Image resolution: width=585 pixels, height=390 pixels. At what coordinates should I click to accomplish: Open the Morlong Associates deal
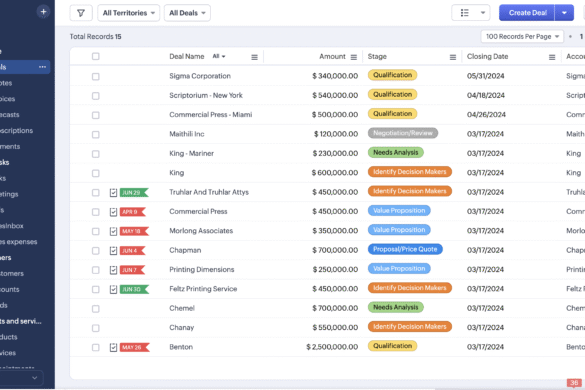coord(201,231)
